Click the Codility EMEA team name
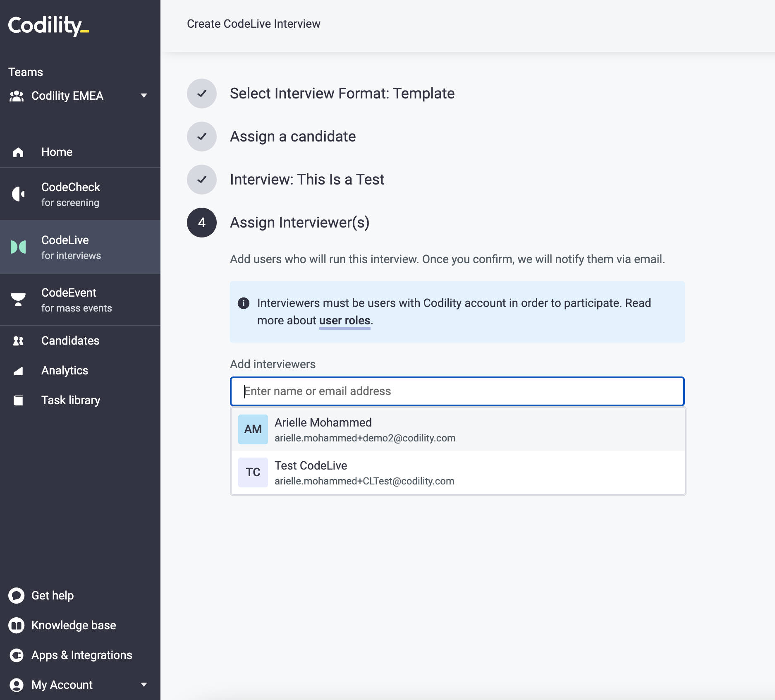The width and height of the screenshot is (775, 700). click(x=67, y=96)
